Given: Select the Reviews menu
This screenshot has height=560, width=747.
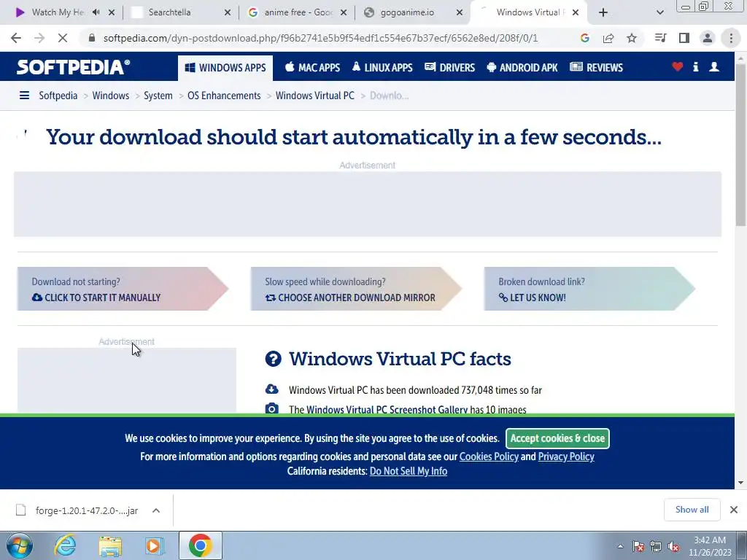Looking at the screenshot, I should [x=596, y=68].
